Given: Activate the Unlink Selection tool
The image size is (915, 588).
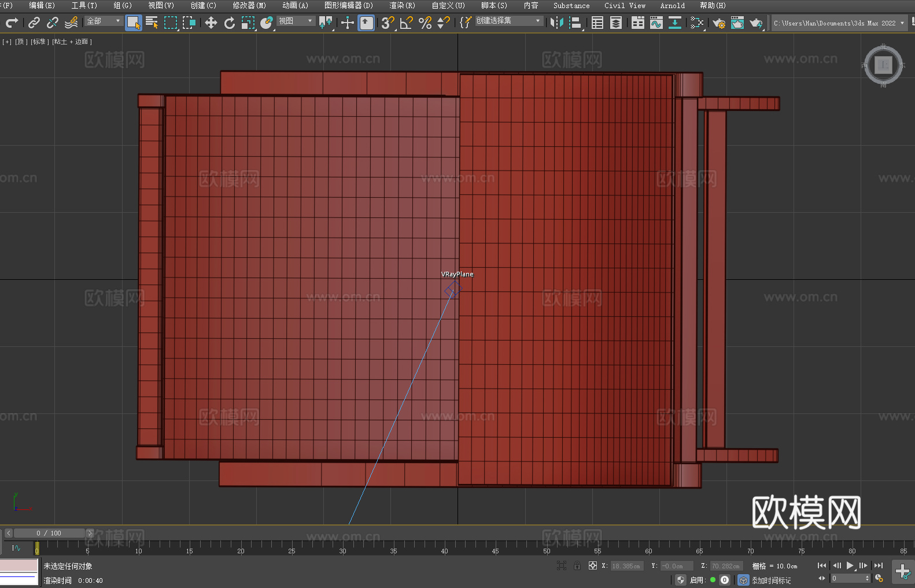Looking at the screenshot, I should (x=53, y=23).
